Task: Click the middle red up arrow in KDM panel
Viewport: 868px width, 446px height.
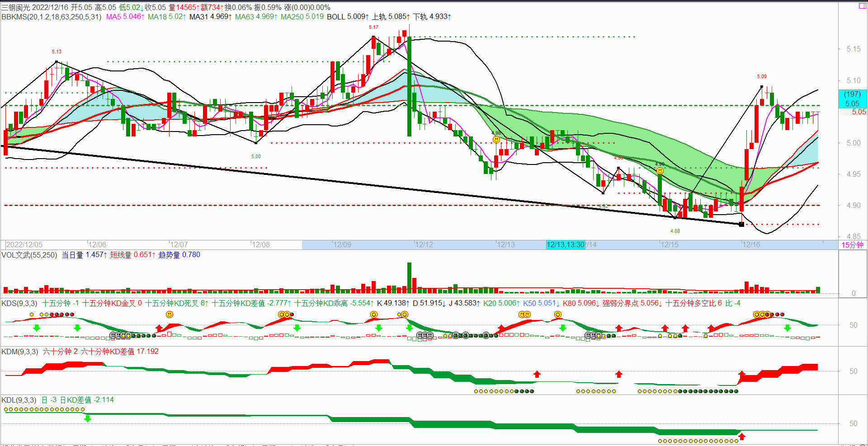Action: tap(618, 374)
